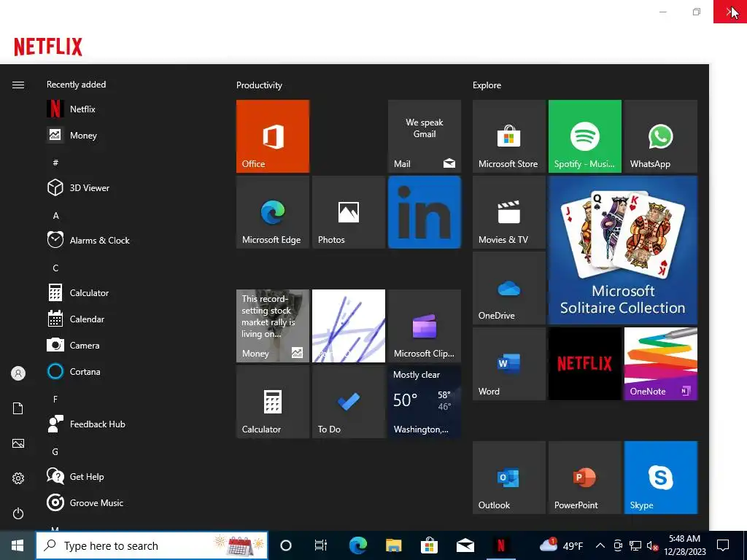Viewport: 747px width, 560px height.
Task: Click the 49°F weather widget
Action: pyautogui.click(x=561, y=545)
